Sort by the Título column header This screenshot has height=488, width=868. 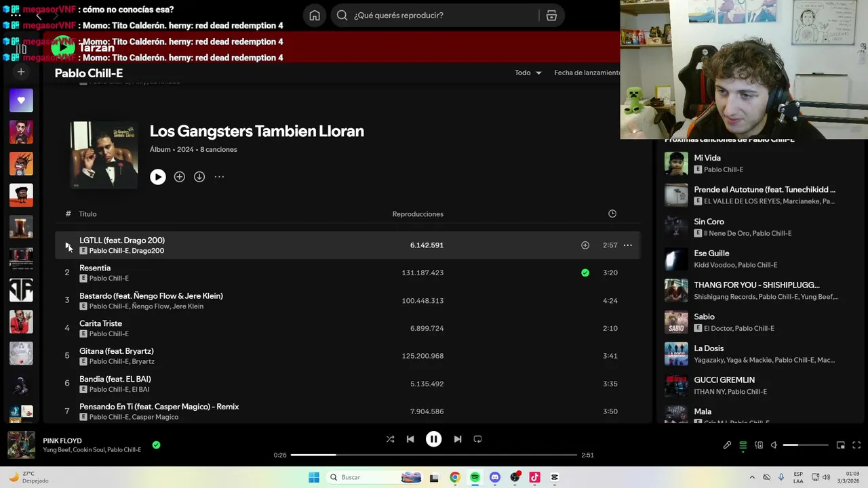[87, 214]
